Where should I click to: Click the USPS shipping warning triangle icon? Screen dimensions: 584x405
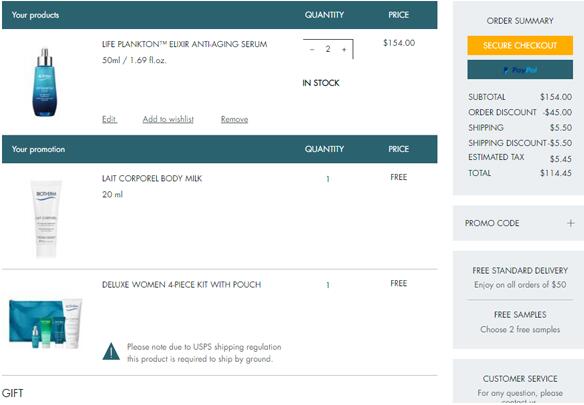click(x=111, y=352)
